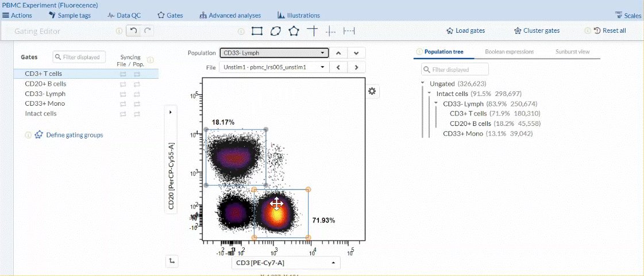The image size is (644, 276).
Task: Select the ellipse gate tool
Action: click(x=275, y=30)
